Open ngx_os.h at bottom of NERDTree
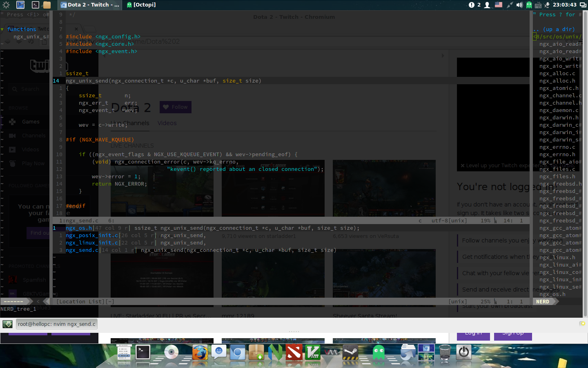This screenshot has width=588, height=368. [552, 294]
